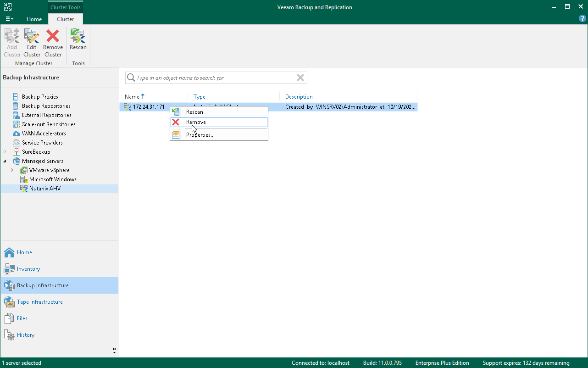This screenshot has width=588, height=368.
Task: Select VMware vSphere in the tree
Action: point(50,170)
